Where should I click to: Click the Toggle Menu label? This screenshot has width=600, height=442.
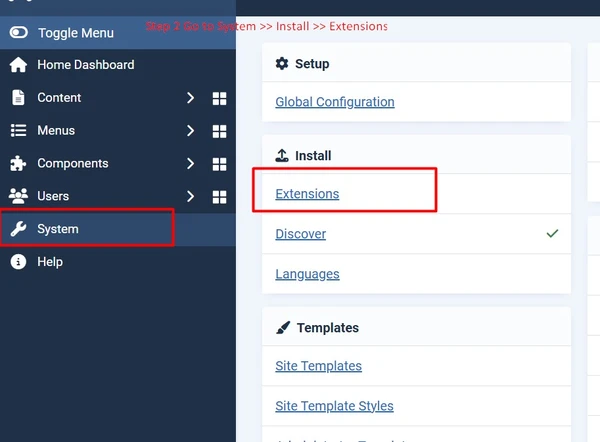point(76,33)
